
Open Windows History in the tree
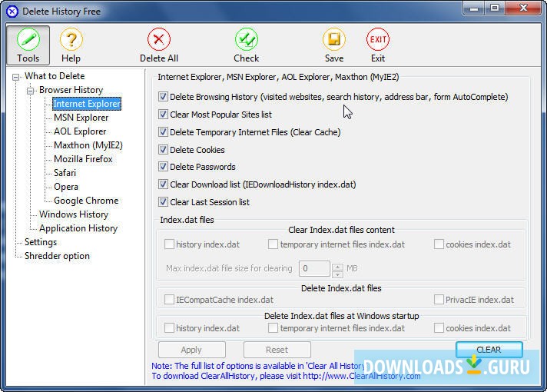[74, 214]
